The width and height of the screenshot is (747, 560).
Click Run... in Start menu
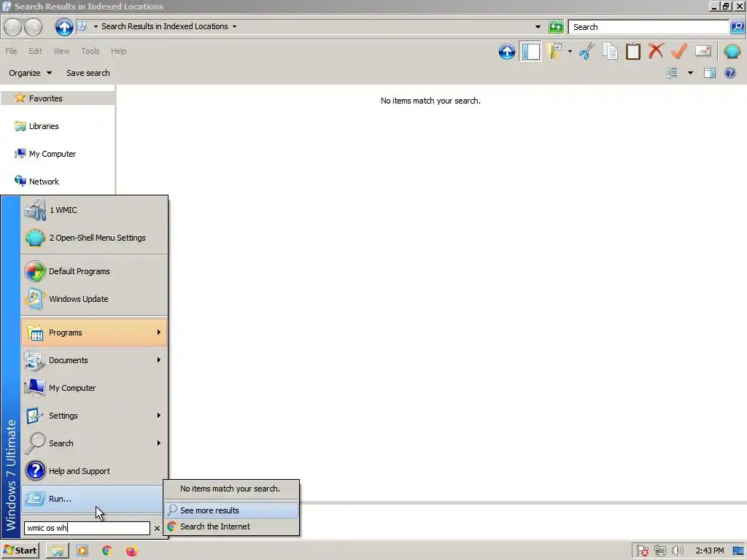pos(94,499)
